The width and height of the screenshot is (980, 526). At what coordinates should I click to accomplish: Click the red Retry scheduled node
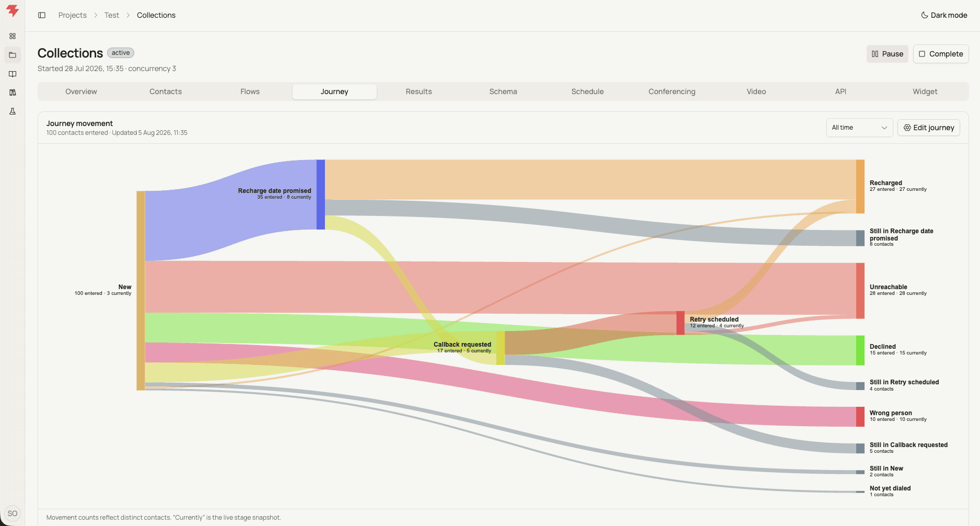tap(680, 323)
